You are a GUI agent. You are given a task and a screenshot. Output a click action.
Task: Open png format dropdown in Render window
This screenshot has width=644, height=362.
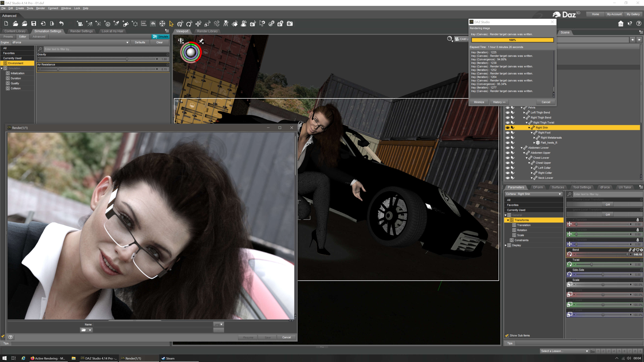(219, 324)
